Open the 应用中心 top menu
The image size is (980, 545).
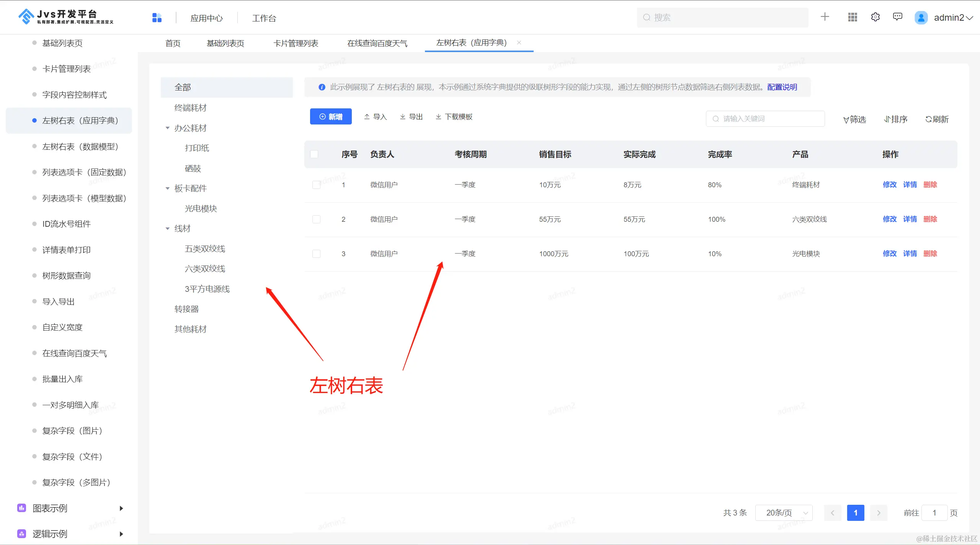(x=206, y=18)
